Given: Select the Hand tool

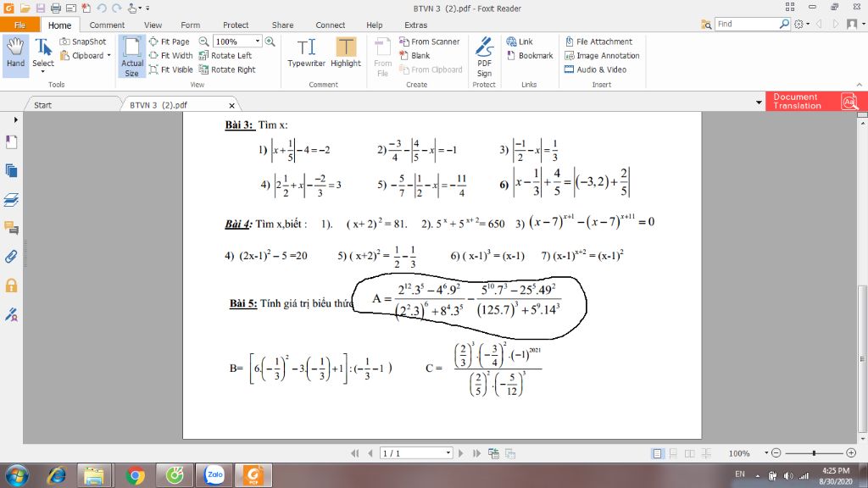Looking at the screenshot, I should pos(15,53).
